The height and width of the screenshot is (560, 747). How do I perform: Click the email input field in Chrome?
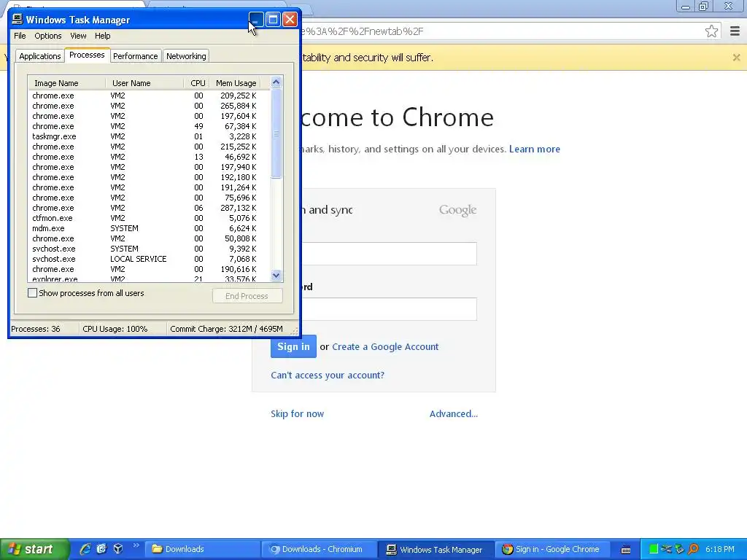click(390, 254)
